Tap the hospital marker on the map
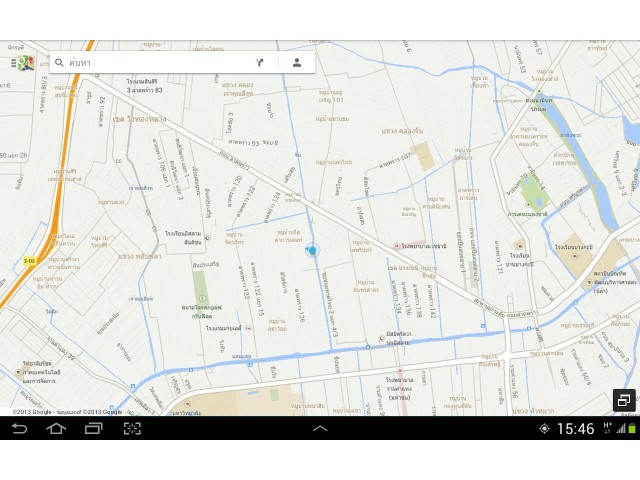 click(x=396, y=245)
